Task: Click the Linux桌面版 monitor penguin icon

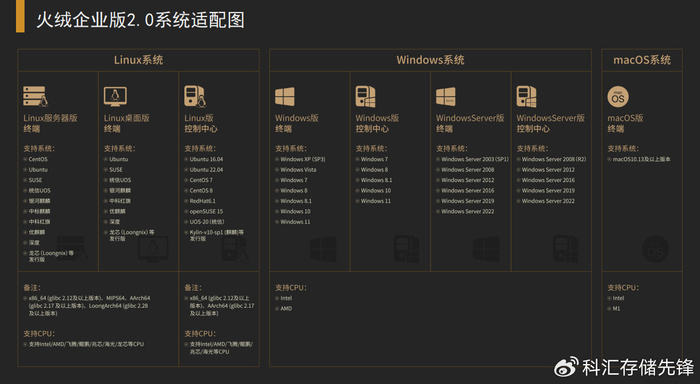Action: click(115, 96)
